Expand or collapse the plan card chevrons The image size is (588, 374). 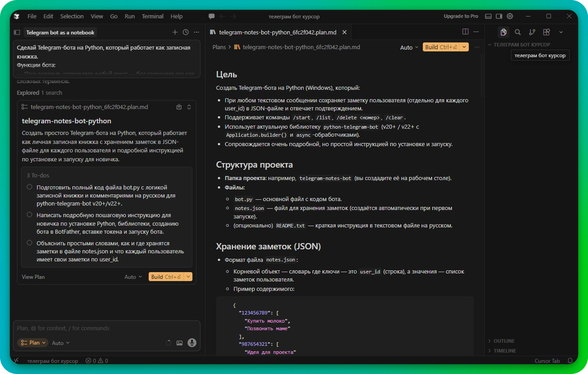click(x=189, y=107)
